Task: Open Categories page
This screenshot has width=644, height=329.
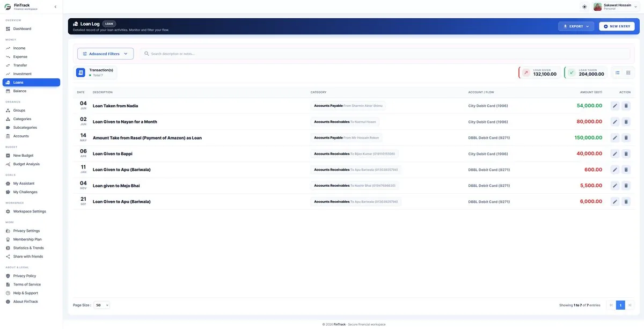Action: (31, 119)
